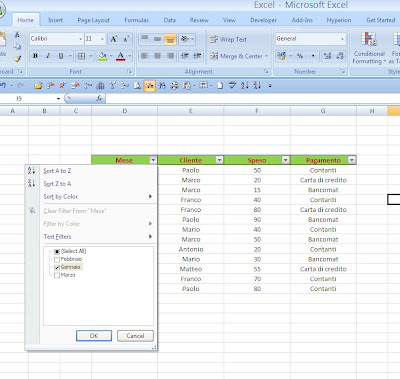
Task: Click the Cut scissors icon
Action: coord(17,34)
